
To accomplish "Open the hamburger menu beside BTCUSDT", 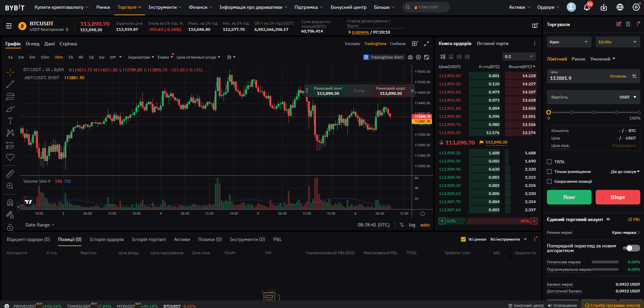I will tap(9, 26).
